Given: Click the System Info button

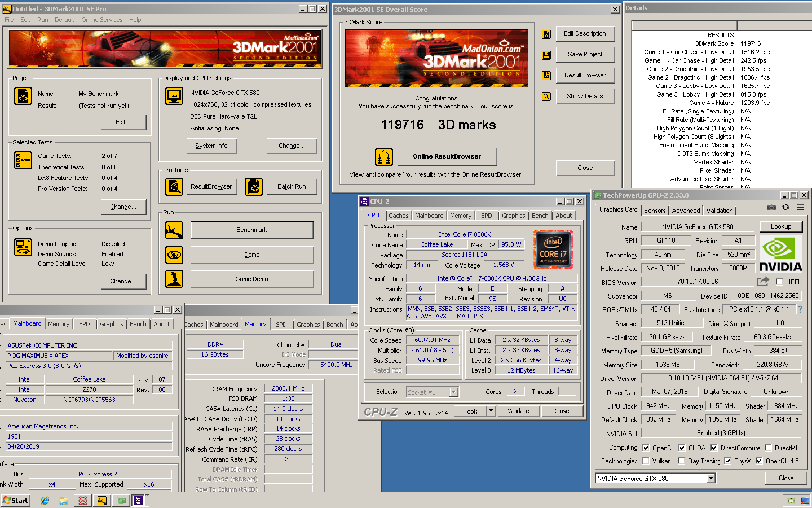Looking at the screenshot, I should [x=211, y=146].
